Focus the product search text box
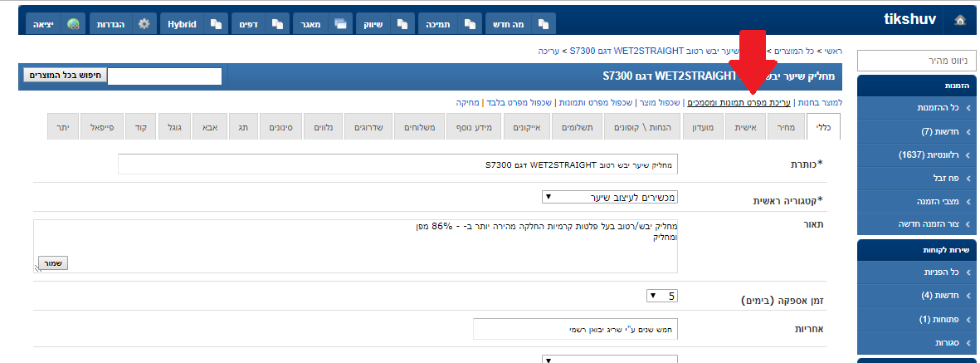This screenshot has width=980, height=363. tap(164, 76)
